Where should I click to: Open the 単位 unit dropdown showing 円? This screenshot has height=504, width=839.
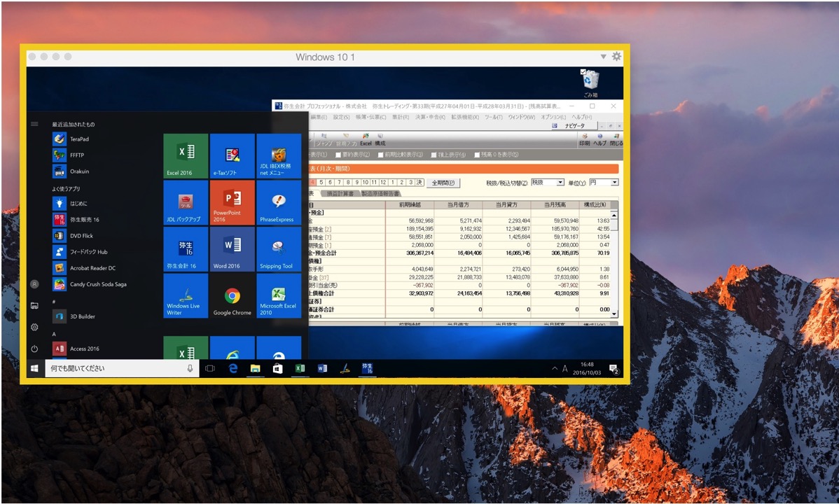[x=604, y=183]
